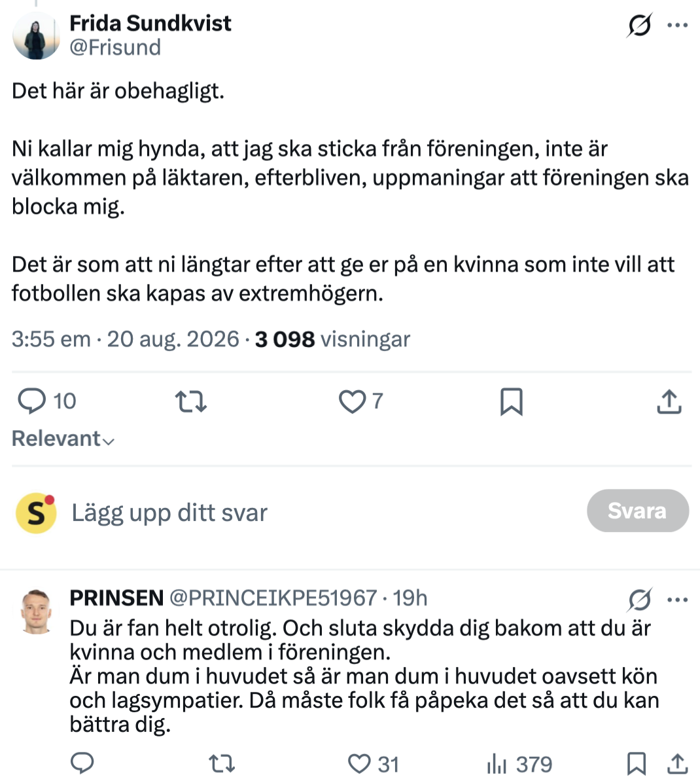Image resolution: width=700 pixels, height=779 pixels.
Task: Bookmark PRINSEN's reply
Action: tap(636, 763)
